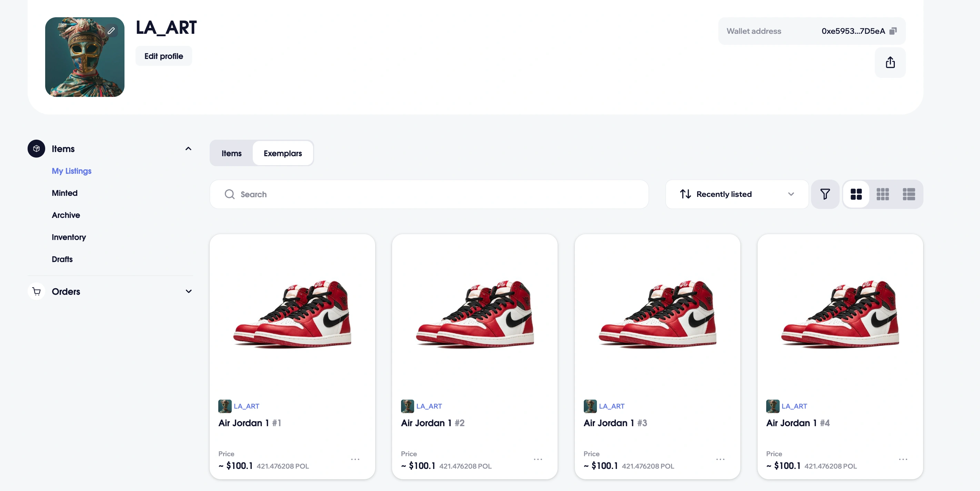This screenshot has width=980, height=491.
Task: Expand the Orders sidebar section
Action: 188,291
